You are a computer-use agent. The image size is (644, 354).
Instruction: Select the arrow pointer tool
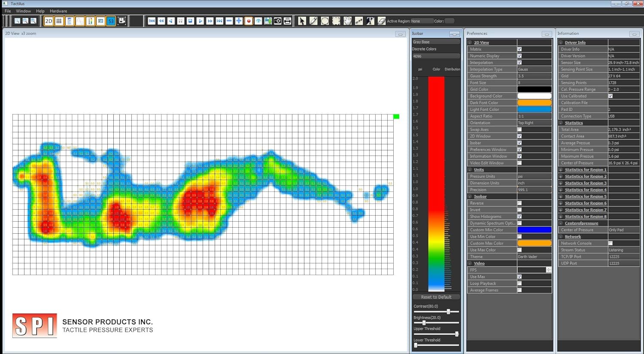pos(302,21)
